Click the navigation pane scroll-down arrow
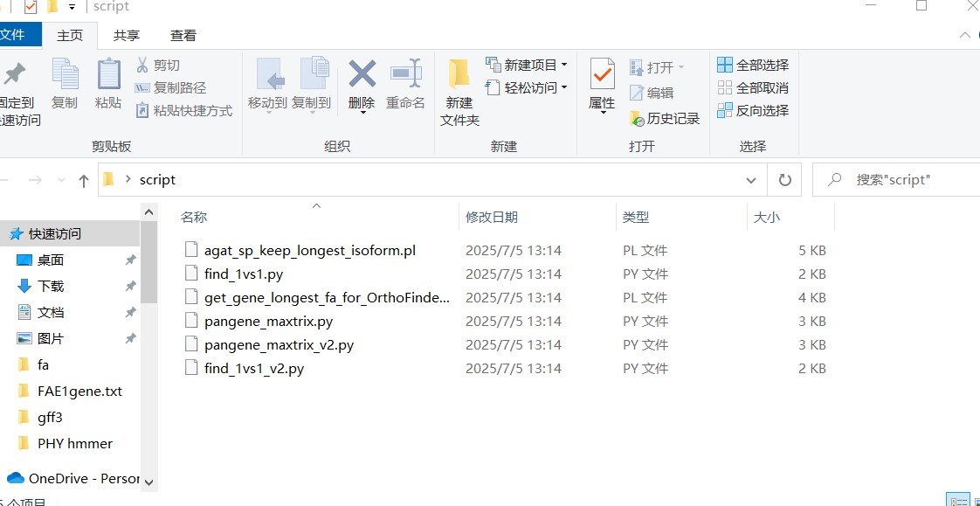Viewport: 980px width, 506px height. (148, 482)
